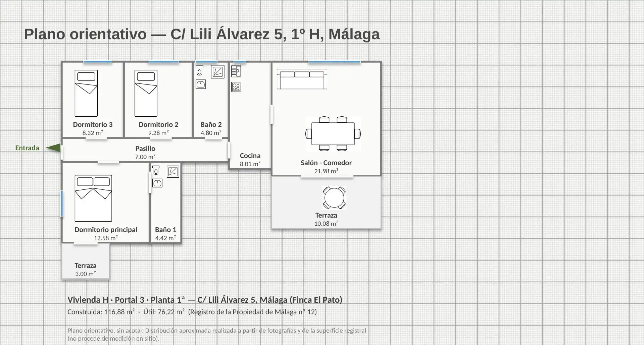Select the "10.08 m²" terrace area
The image size is (644, 345).
coord(326,224)
